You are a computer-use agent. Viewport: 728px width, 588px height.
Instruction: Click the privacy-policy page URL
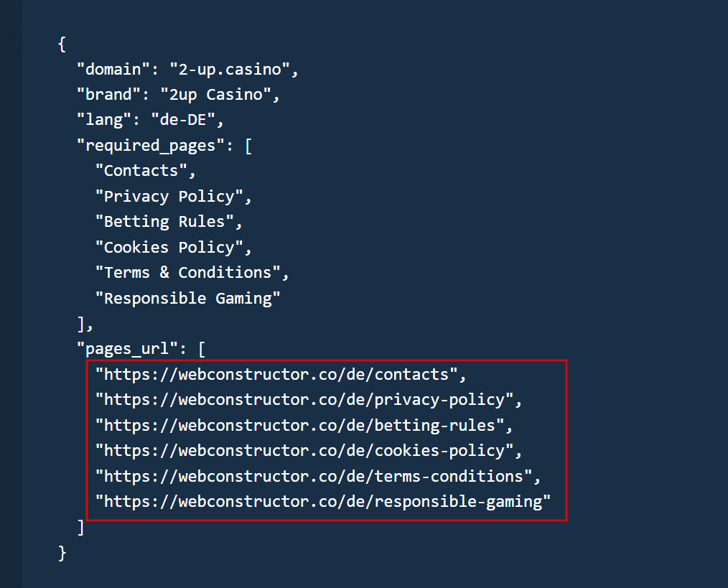(304, 400)
